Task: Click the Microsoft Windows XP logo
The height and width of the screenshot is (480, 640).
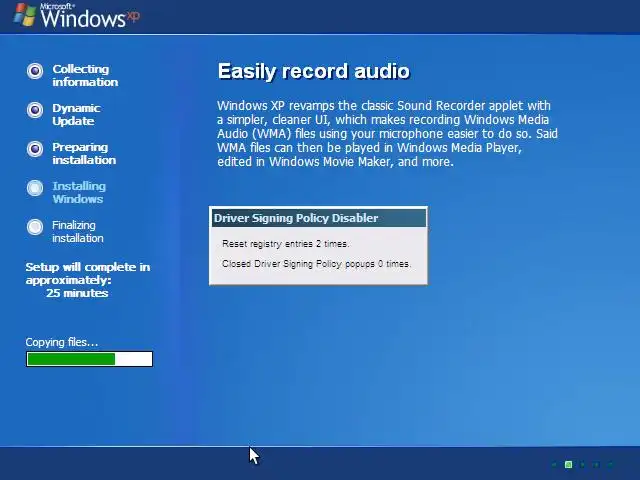Action: pos(77,16)
